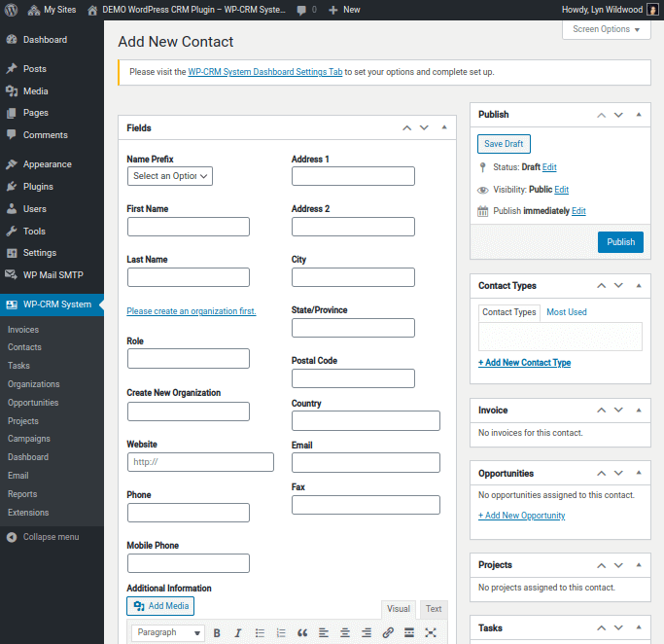Collapse the Invoice panel

[x=639, y=411]
